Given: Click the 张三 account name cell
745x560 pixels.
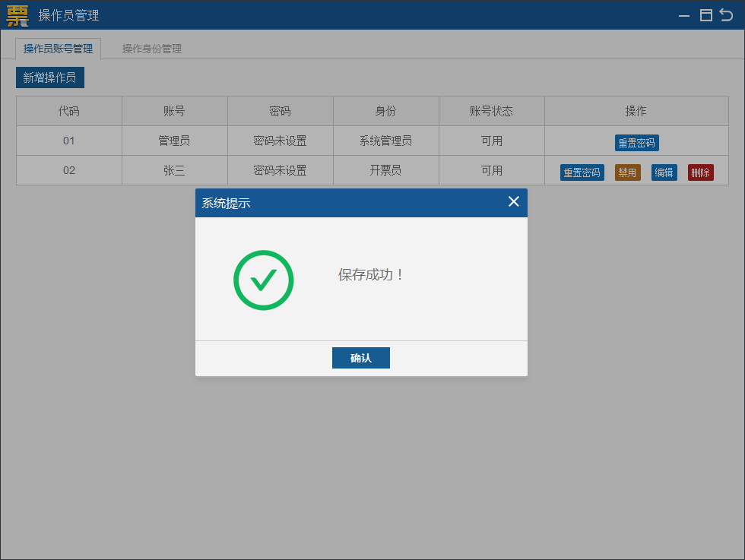Looking at the screenshot, I should point(174,170).
